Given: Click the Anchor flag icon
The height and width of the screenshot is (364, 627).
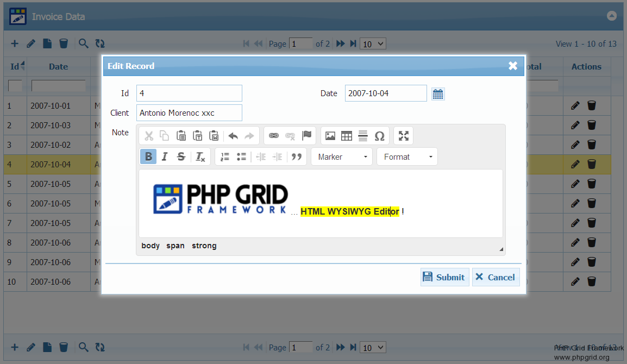Looking at the screenshot, I should click(307, 136).
